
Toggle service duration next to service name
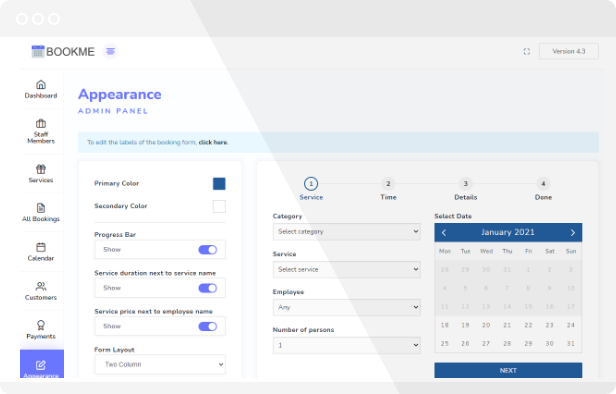[x=208, y=288]
